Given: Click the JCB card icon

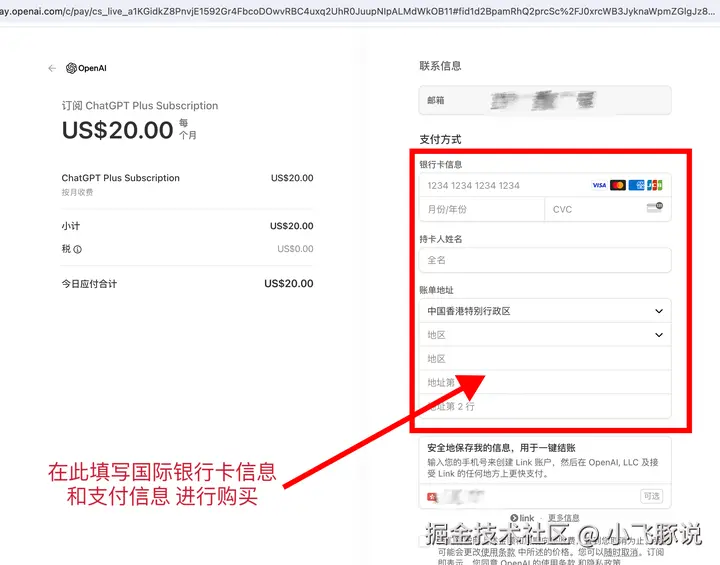Looking at the screenshot, I should tap(655, 185).
